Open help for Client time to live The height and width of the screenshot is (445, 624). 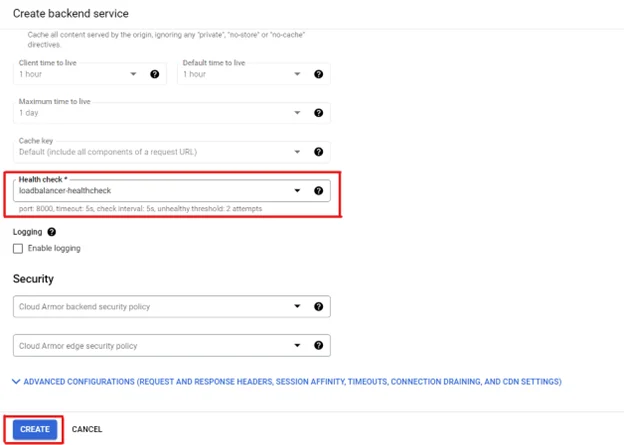click(x=154, y=74)
